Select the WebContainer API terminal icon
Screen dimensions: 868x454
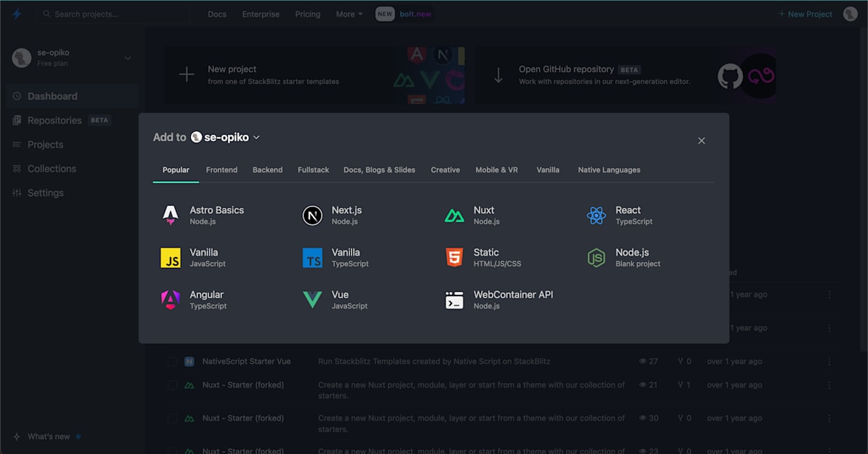click(x=454, y=300)
